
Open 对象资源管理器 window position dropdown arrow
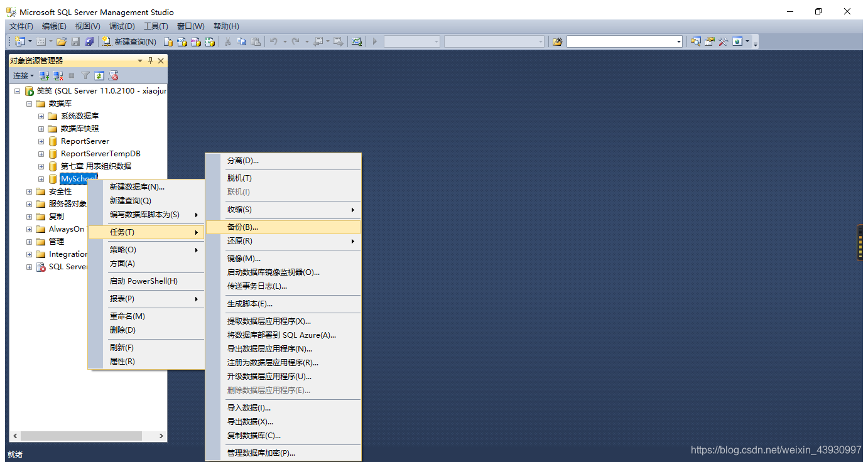coord(140,61)
